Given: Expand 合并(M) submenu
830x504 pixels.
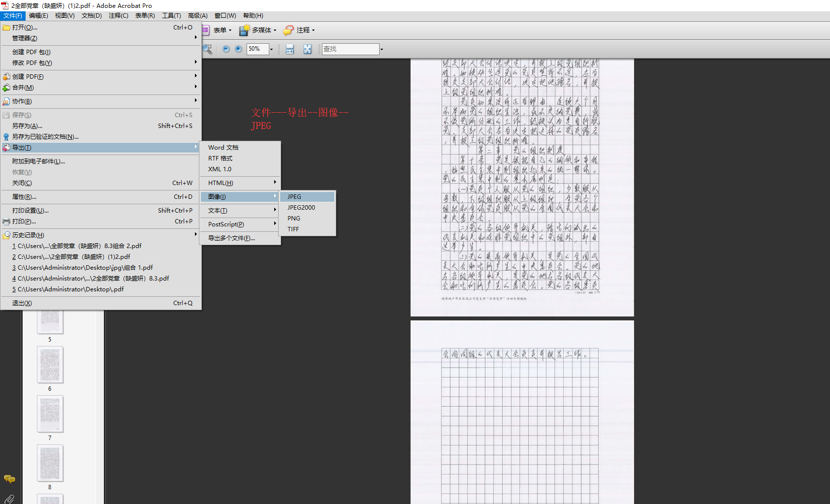Looking at the screenshot, I should coord(100,87).
